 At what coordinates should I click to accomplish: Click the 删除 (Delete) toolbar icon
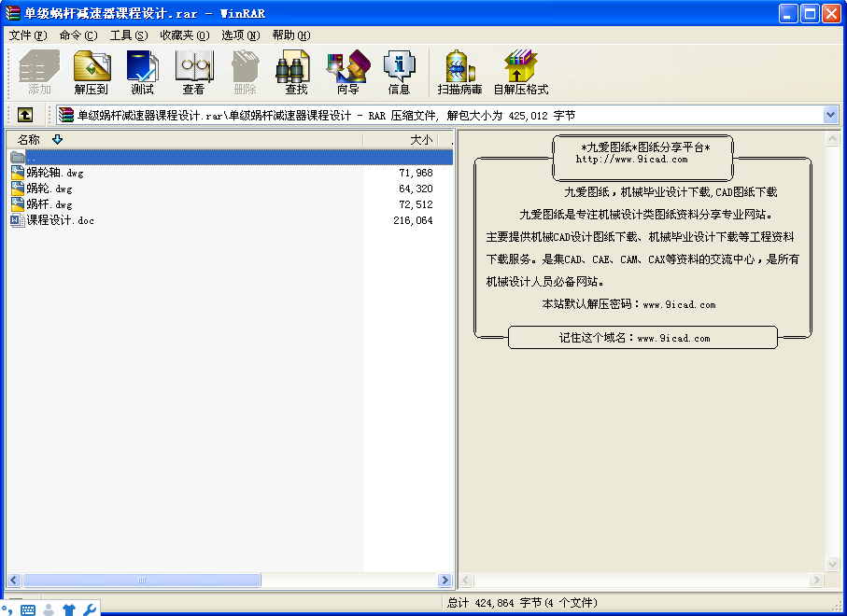[246, 73]
